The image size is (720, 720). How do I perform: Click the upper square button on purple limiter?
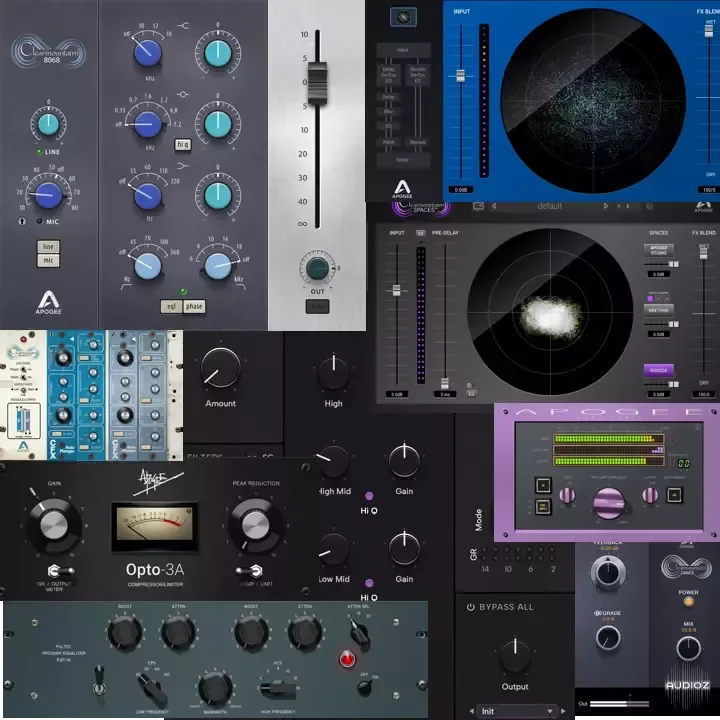pos(543,485)
